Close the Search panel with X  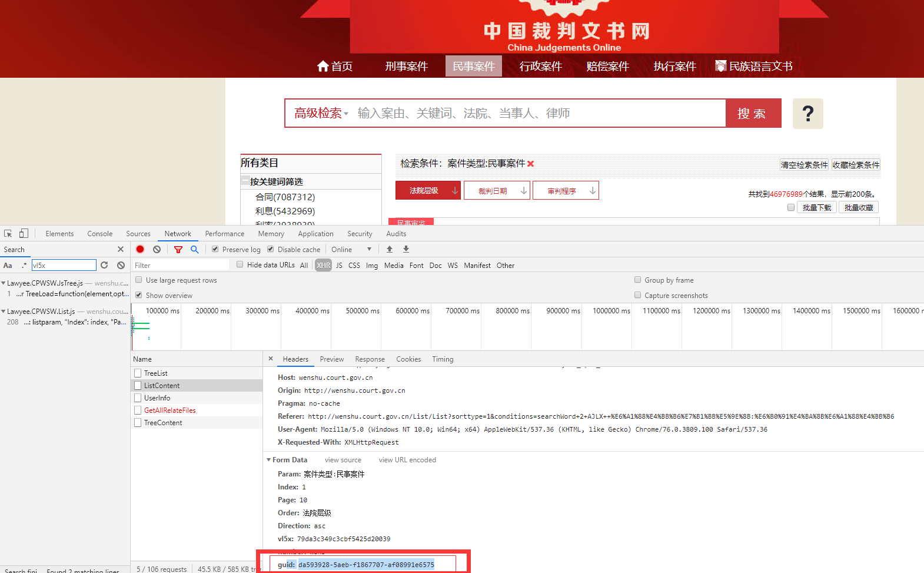click(121, 249)
